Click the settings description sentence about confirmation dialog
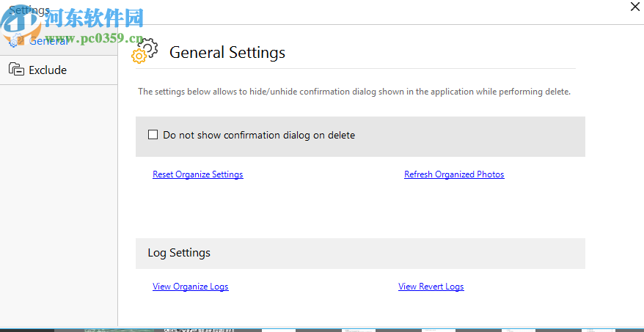 pyautogui.click(x=354, y=92)
